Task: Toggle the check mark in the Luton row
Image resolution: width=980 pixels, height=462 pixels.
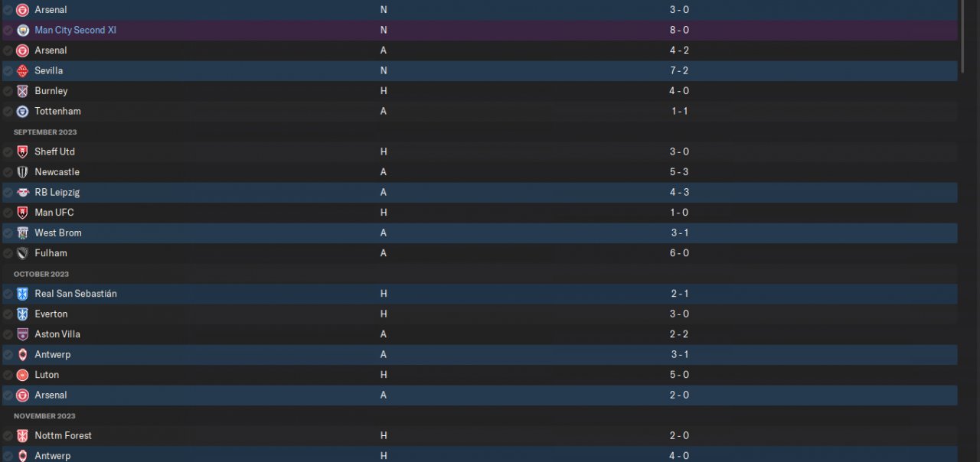Action: click(8, 375)
